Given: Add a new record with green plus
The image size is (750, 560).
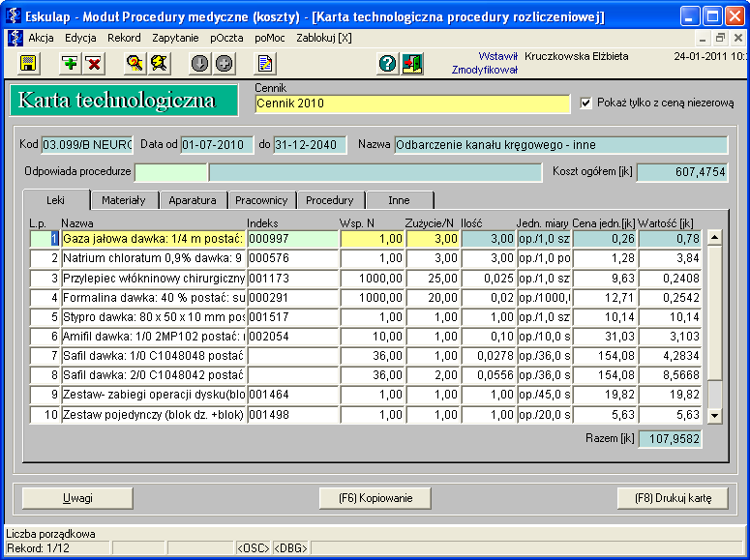Looking at the screenshot, I should [71, 63].
